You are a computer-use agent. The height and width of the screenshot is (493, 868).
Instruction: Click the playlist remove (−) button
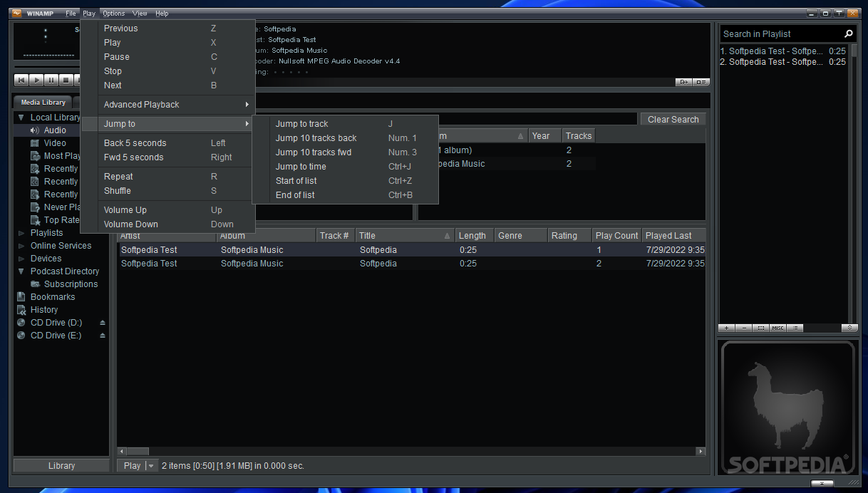[x=743, y=328]
